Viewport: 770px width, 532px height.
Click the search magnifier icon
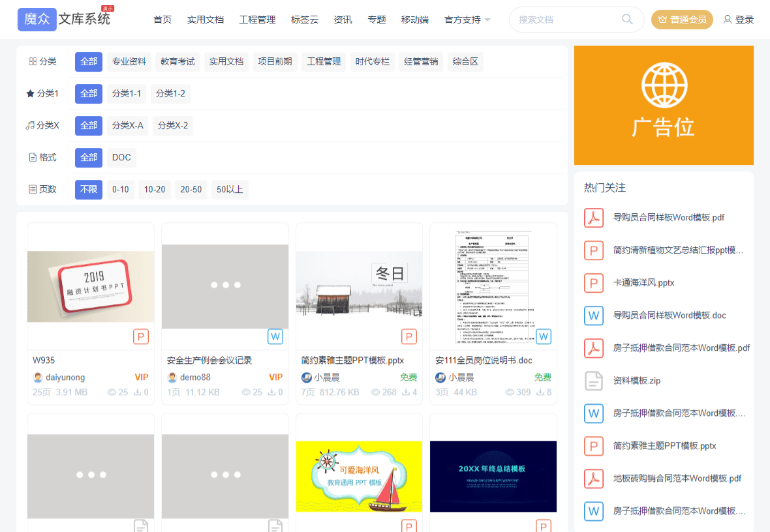click(x=627, y=20)
